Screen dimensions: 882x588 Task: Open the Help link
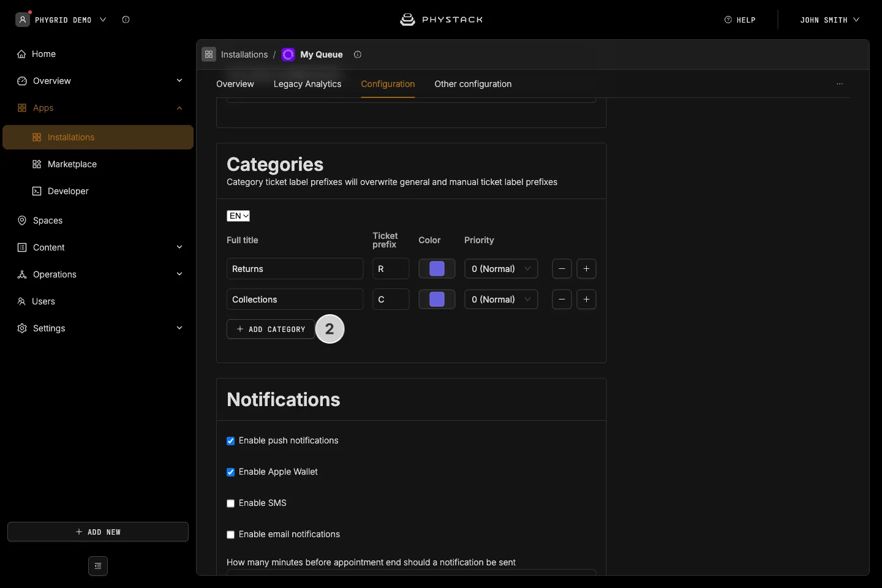point(740,20)
